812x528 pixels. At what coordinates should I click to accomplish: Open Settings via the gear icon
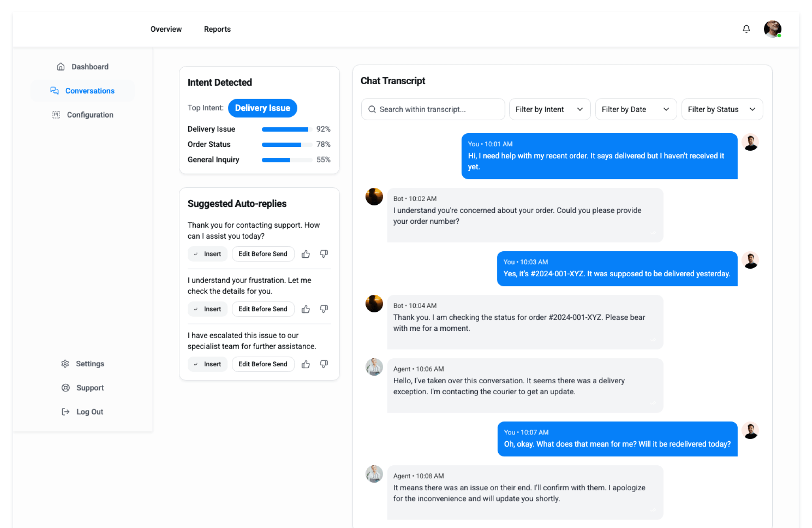click(x=65, y=364)
